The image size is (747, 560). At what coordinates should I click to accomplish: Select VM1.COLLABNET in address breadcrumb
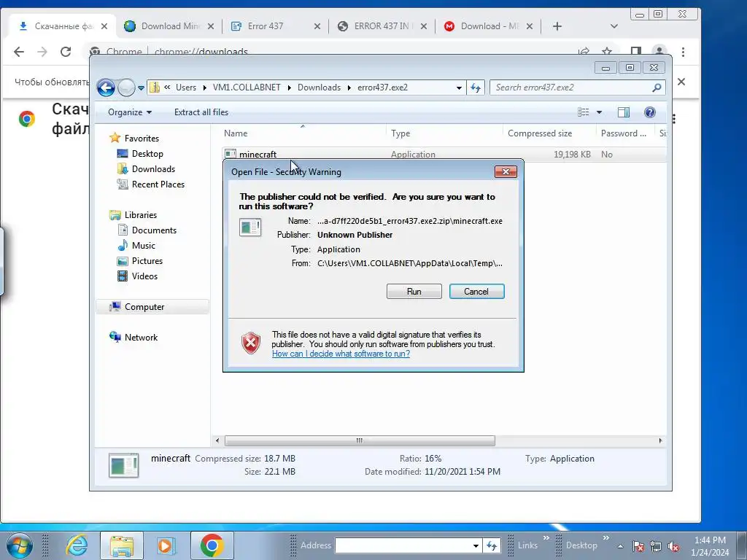pos(247,87)
